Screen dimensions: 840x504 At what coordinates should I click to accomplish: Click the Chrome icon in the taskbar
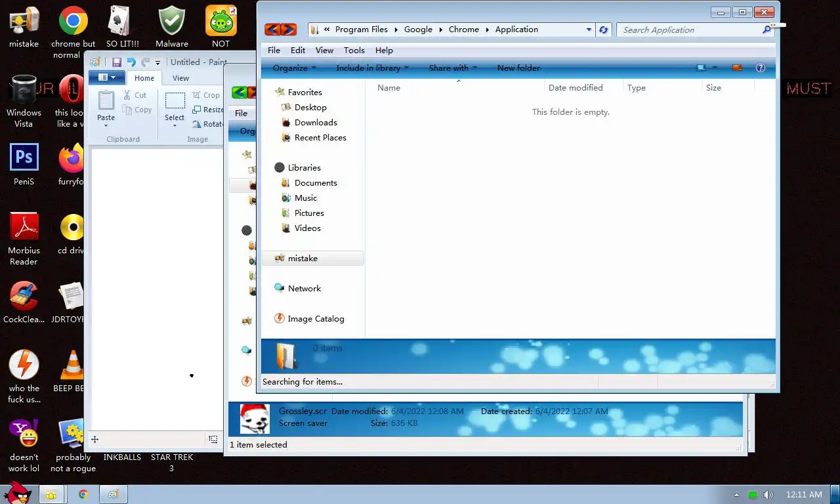pos(83,495)
